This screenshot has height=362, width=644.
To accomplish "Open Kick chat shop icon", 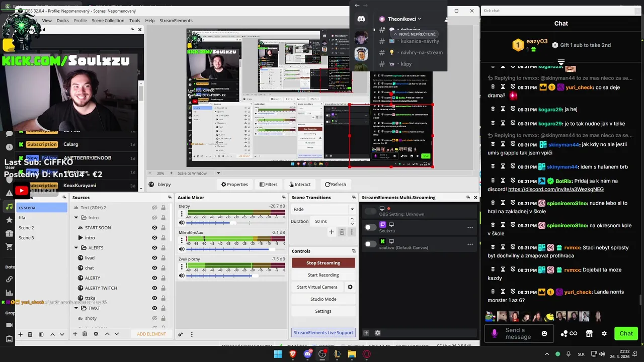I will (589, 333).
